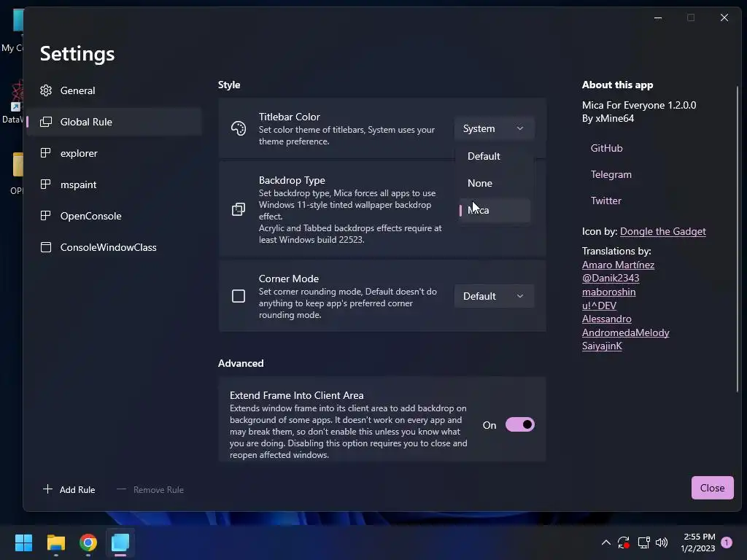Open the Corner Mode Default dropdown
This screenshot has height=560, width=747.
click(x=494, y=296)
